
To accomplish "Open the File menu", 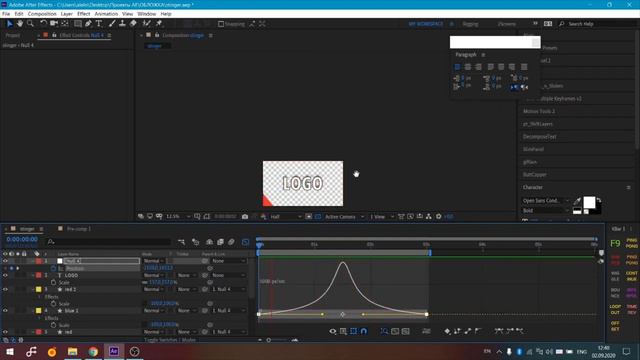I will tap(6, 14).
